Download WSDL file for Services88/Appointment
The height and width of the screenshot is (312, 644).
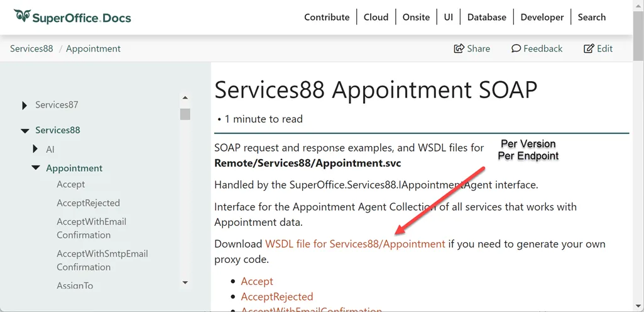pyautogui.click(x=355, y=244)
